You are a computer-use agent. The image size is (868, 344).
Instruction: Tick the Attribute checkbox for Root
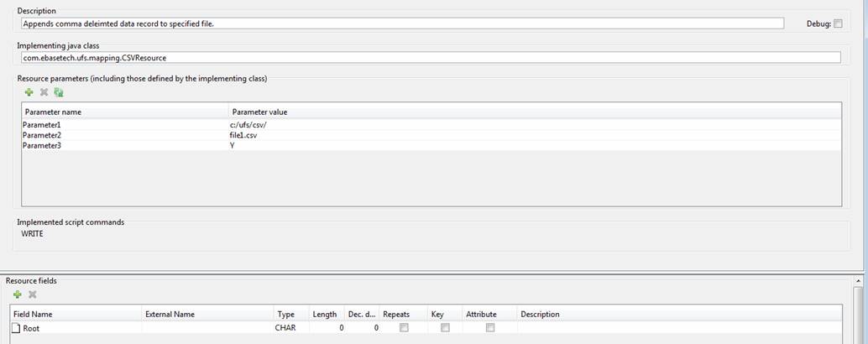490,328
